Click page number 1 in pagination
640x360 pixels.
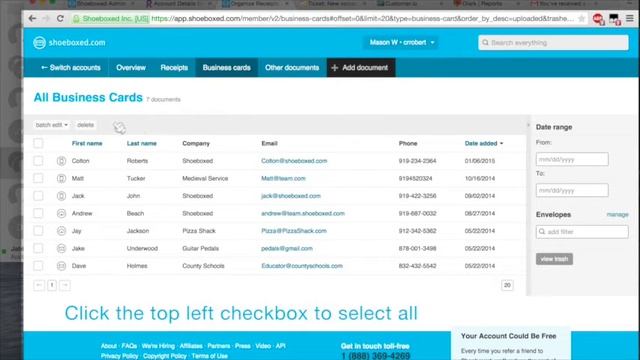[x=52, y=285]
